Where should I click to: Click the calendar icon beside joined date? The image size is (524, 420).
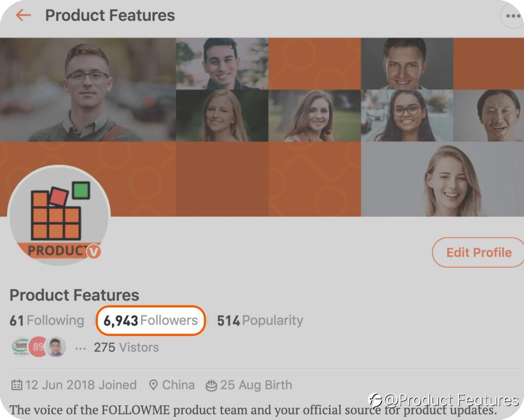coord(16,385)
